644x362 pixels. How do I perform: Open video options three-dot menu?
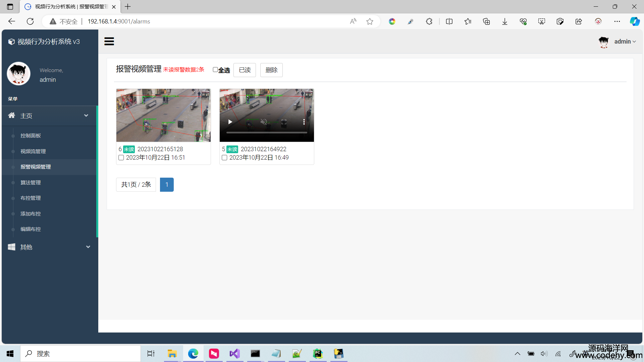point(304,122)
